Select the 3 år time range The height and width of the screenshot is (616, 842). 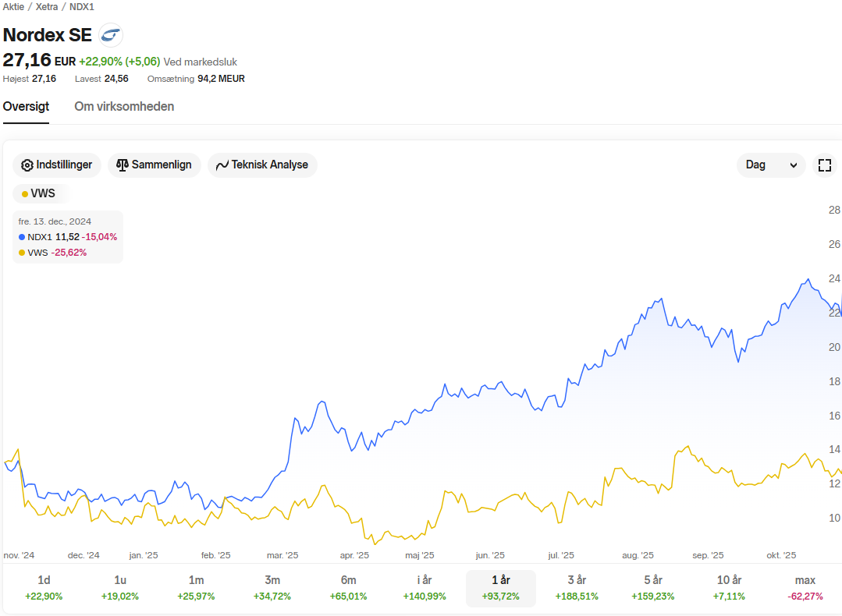(x=577, y=588)
